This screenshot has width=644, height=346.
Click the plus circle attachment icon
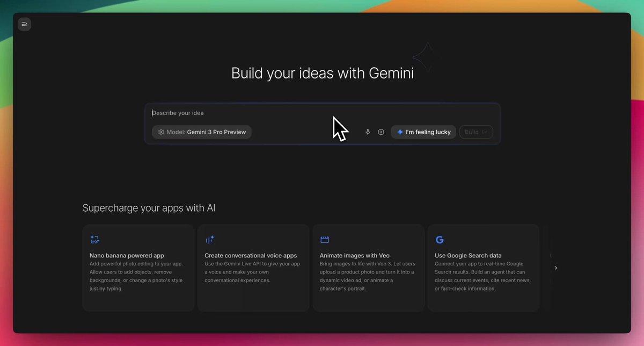(381, 132)
